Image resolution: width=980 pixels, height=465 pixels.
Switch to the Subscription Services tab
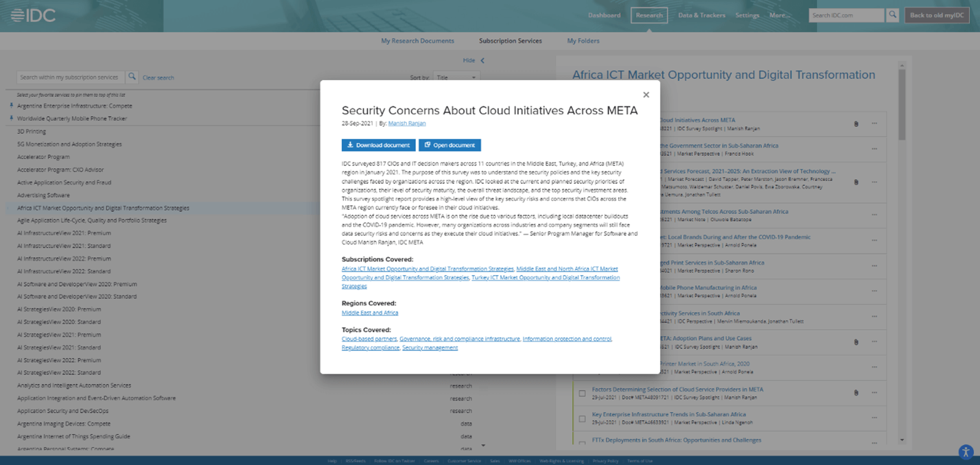pos(511,40)
